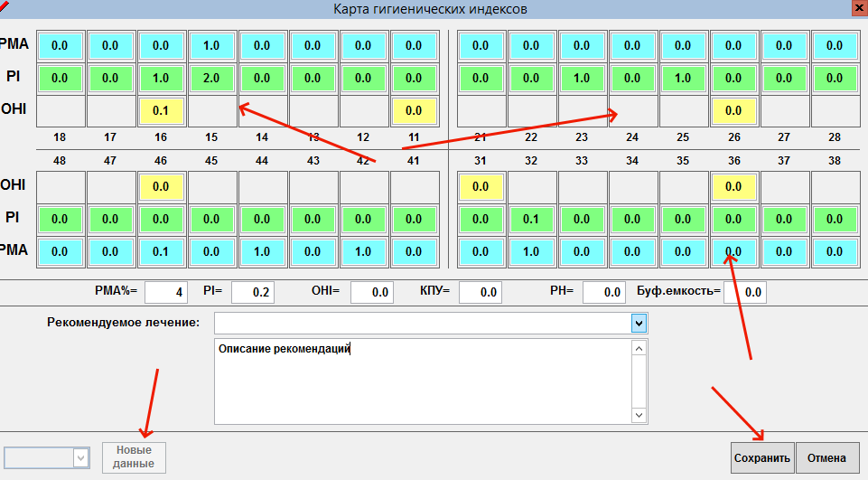Close the hygiene index card window

click(856, 7)
